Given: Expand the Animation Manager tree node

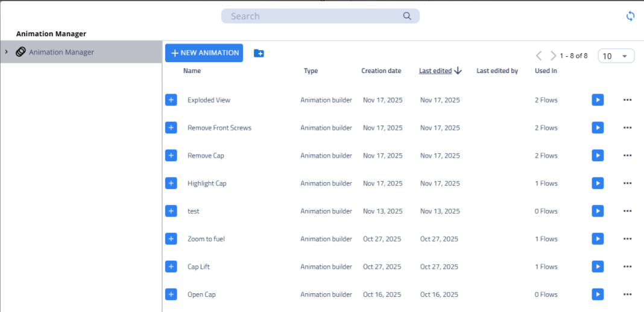Looking at the screenshot, I should 7,52.
